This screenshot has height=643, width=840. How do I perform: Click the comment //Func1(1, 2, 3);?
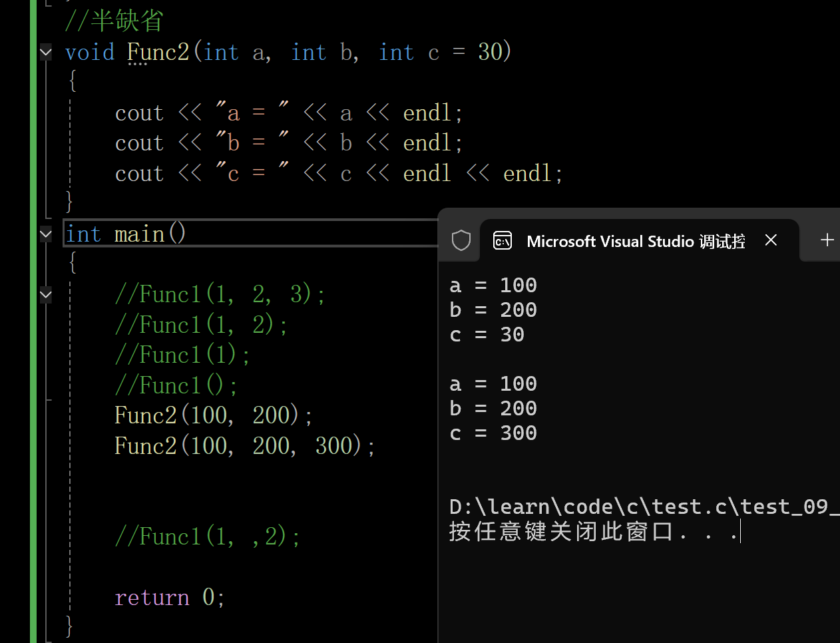pos(220,294)
